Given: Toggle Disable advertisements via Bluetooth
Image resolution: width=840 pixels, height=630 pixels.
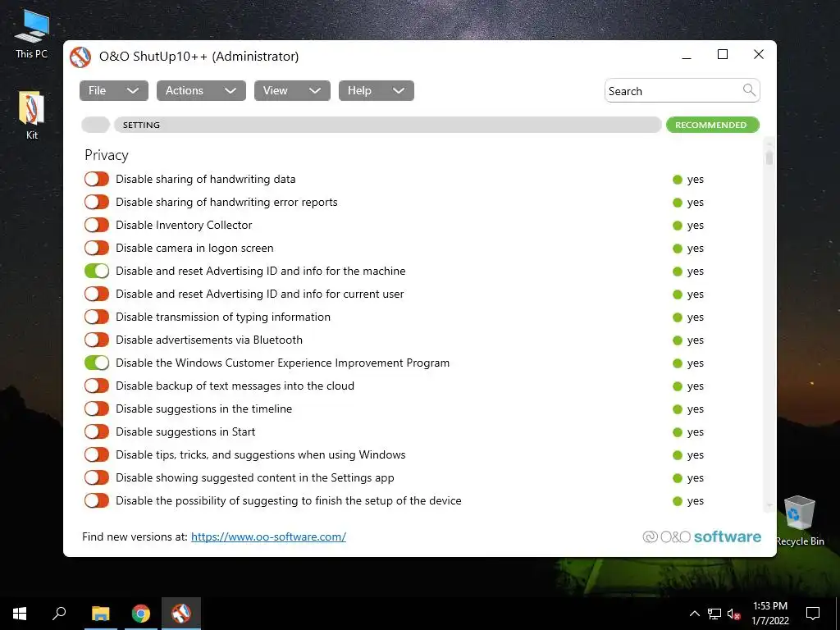Looking at the screenshot, I should (x=97, y=340).
